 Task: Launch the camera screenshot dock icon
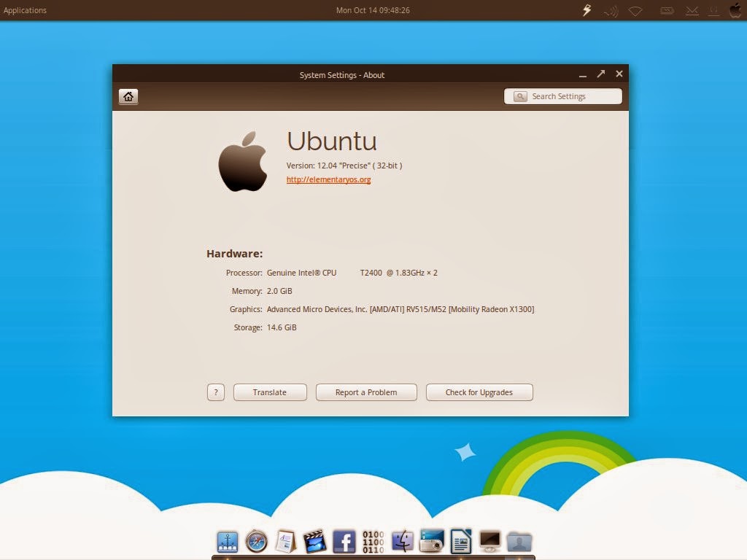[432, 542]
